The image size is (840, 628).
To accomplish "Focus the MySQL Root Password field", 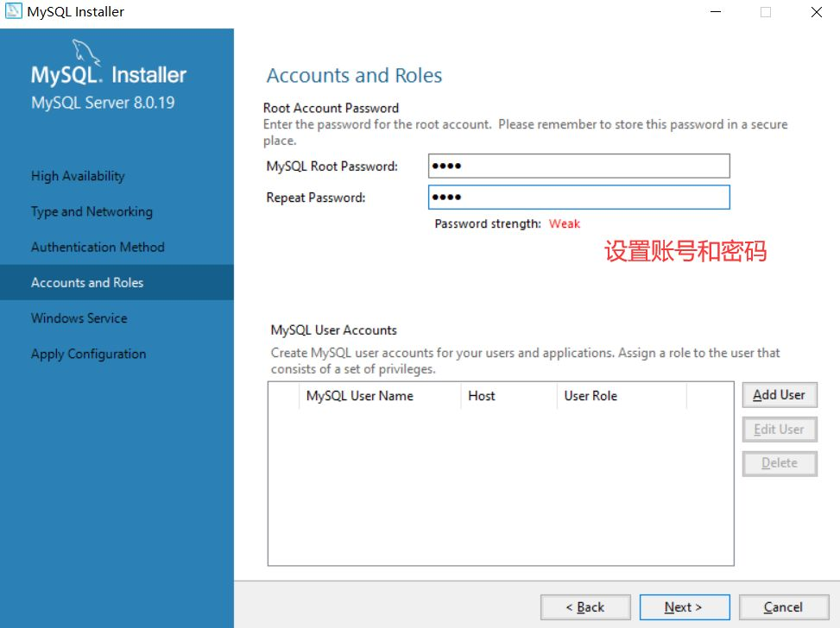I will tap(578, 166).
